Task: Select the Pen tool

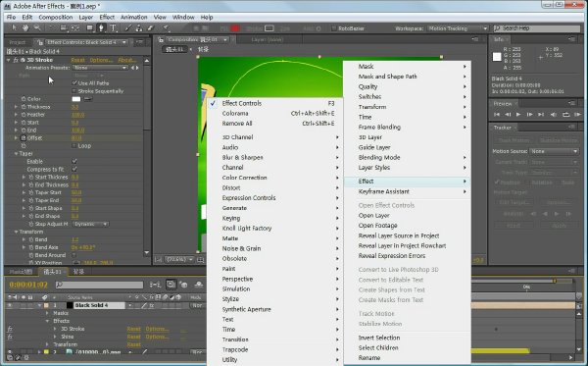Action: pyautogui.click(x=101, y=27)
